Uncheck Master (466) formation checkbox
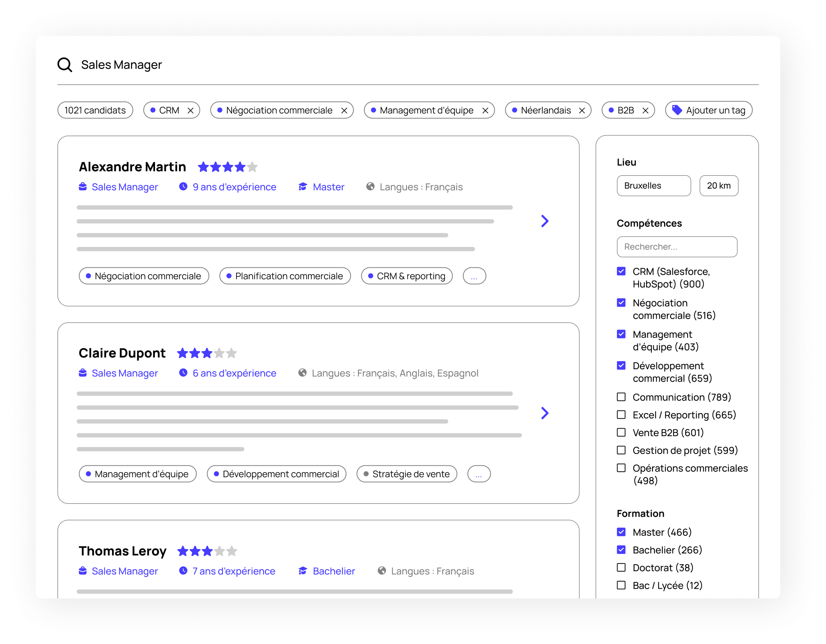Viewport: 826px width, 644px height. [621, 532]
